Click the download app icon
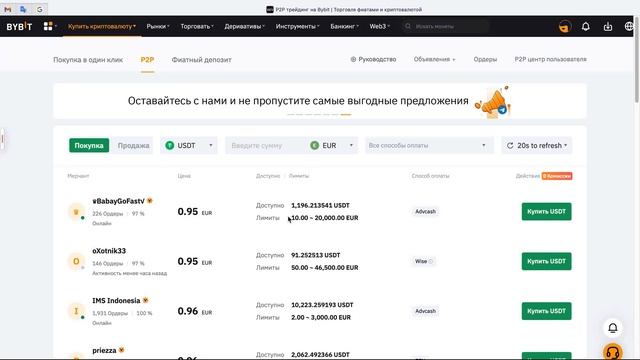This screenshot has height=360, width=640. pyautogui.click(x=608, y=27)
